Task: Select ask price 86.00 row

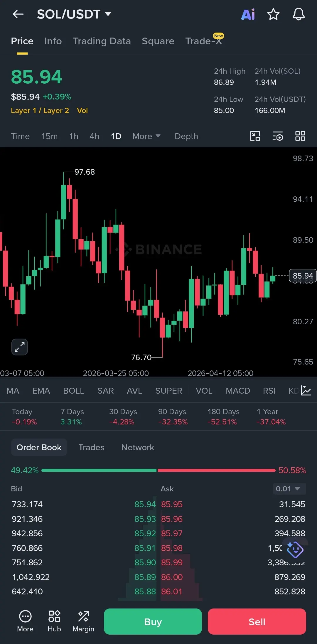Action: point(233,577)
